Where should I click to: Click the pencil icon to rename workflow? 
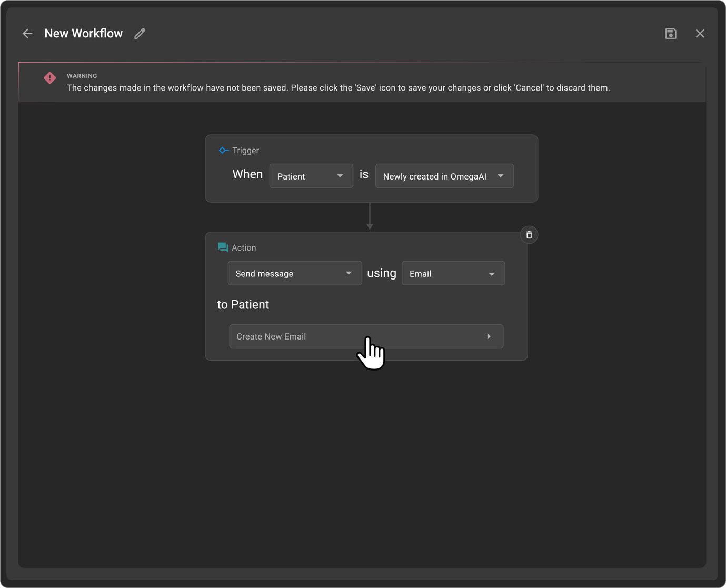[140, 33]
